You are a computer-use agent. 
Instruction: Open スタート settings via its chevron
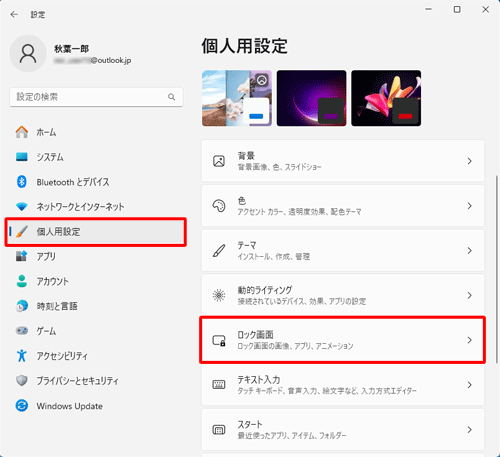coord(469,429)
